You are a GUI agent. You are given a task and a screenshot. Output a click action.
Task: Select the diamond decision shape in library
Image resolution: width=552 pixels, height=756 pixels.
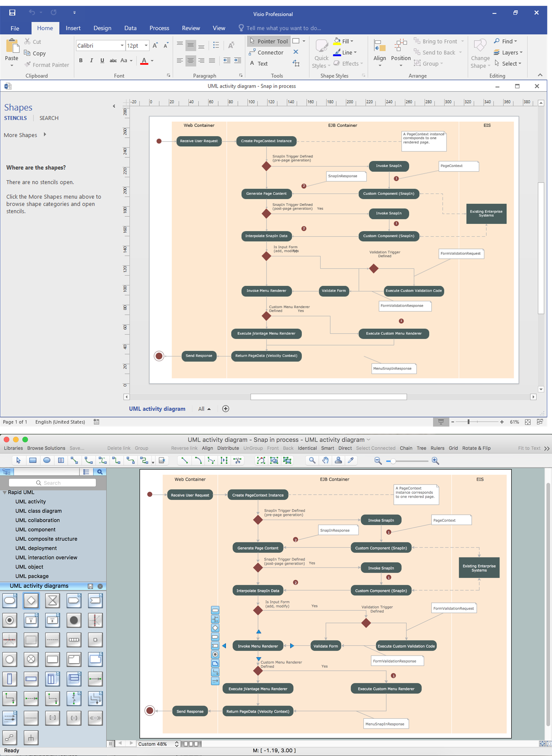[x=31, y=601]
